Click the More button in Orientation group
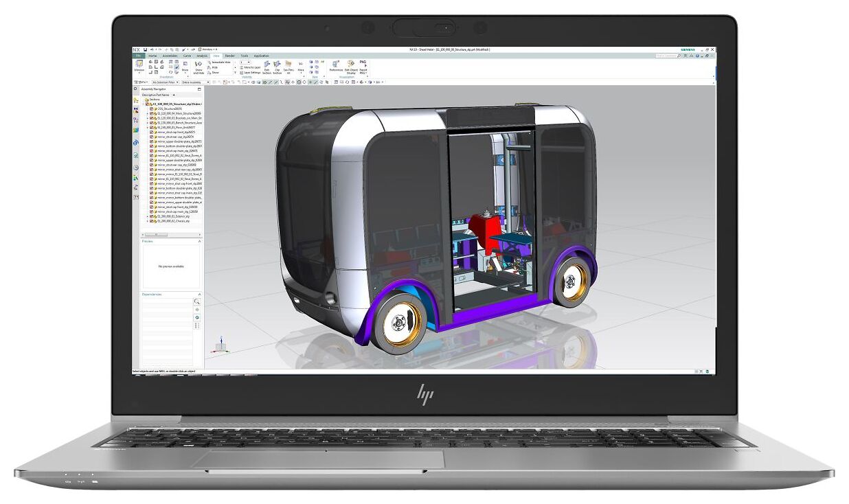Image resolution: width=849 pixels, height=504 pixels. coord(185,66)
